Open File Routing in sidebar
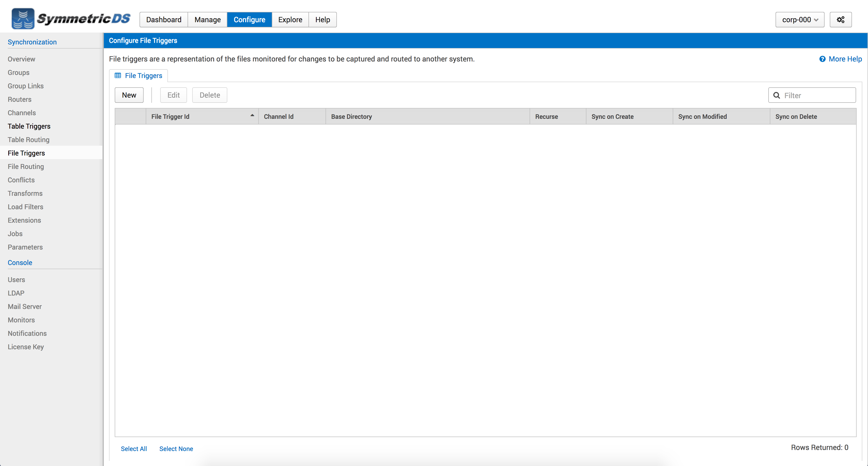 coord(26,166)
